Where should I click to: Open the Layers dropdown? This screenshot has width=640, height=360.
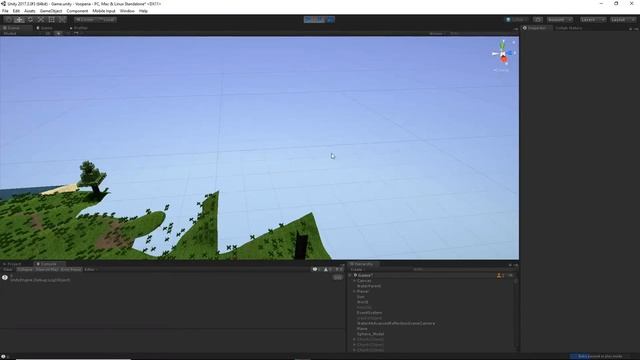point(593,20)
